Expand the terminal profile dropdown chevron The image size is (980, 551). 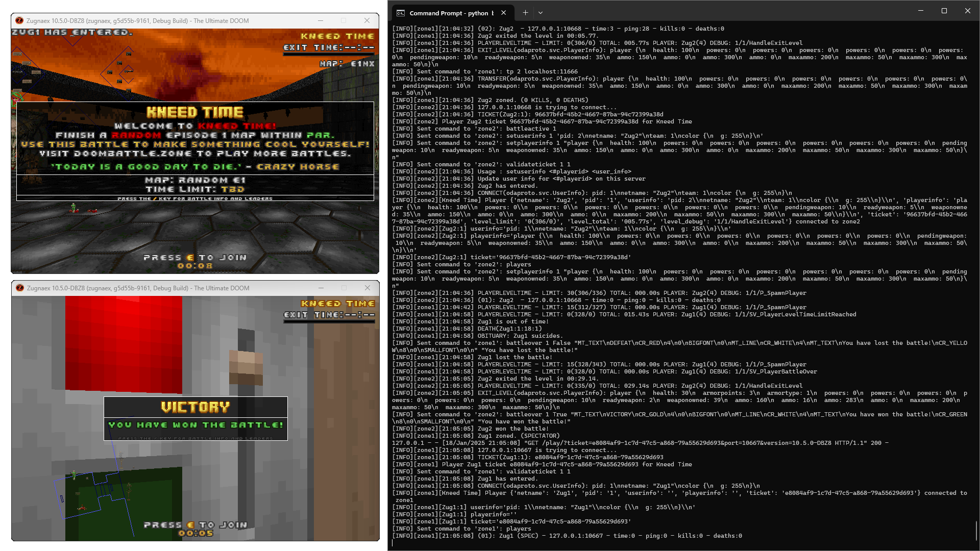pos(541,13)
